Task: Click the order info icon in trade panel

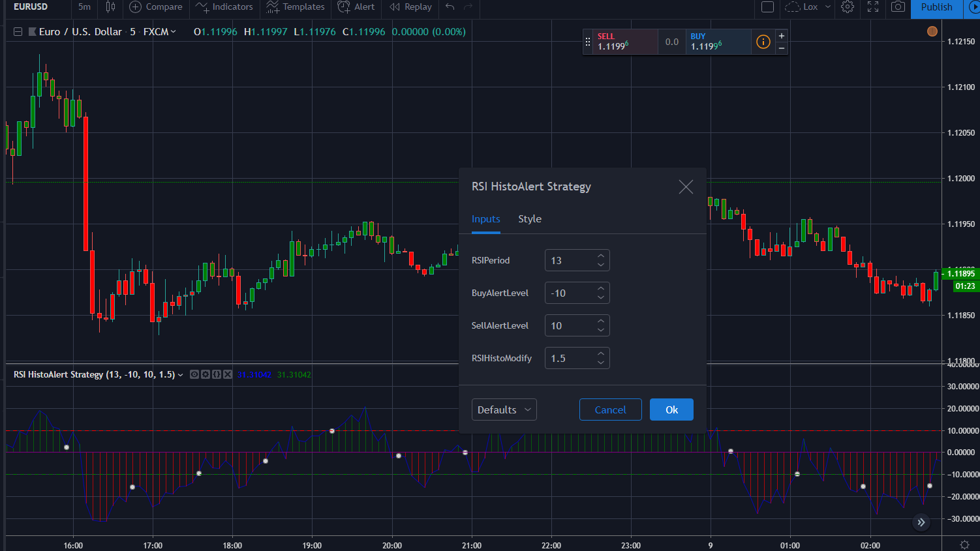Action: click(x=763, y=42)
